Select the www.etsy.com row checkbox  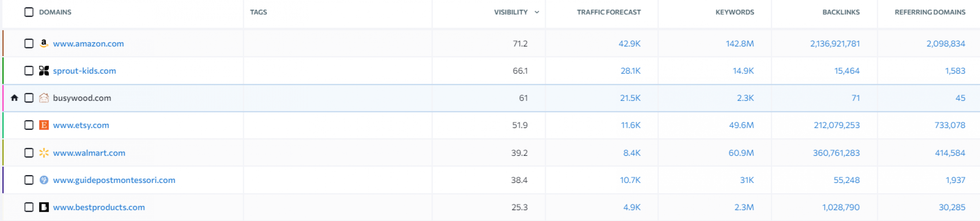[29, 125]
